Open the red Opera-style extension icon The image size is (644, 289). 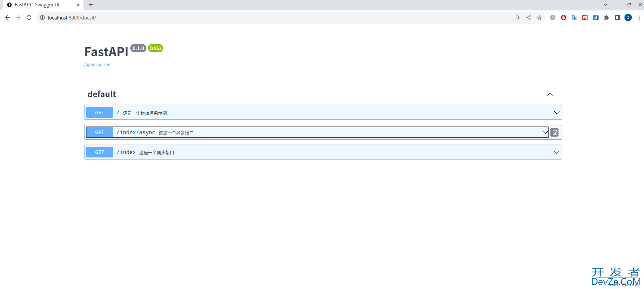point(564,17)
